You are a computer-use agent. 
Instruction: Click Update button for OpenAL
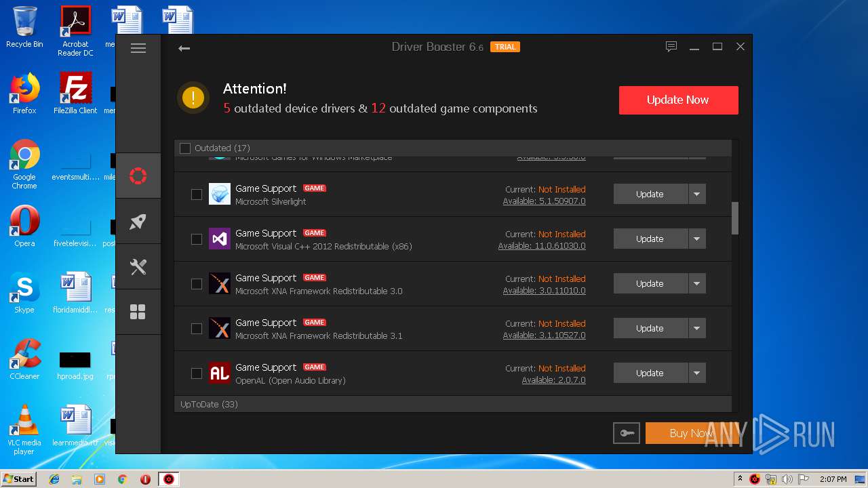click(650, 373)
